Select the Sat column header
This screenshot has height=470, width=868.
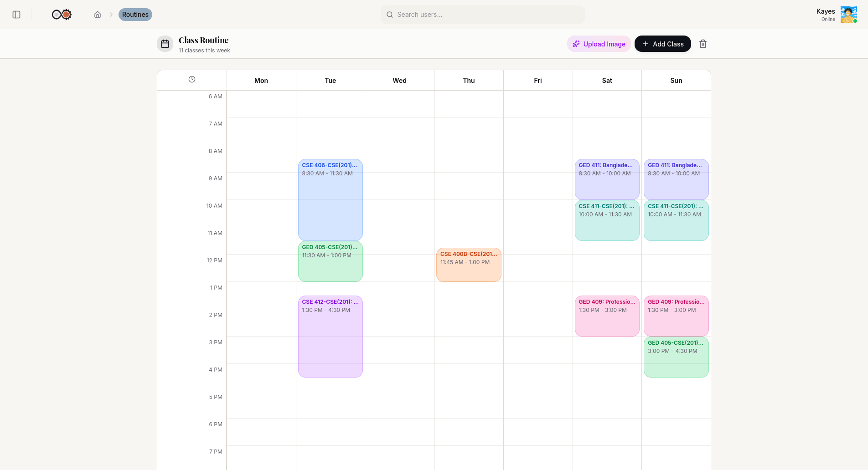tap(607, 81)
